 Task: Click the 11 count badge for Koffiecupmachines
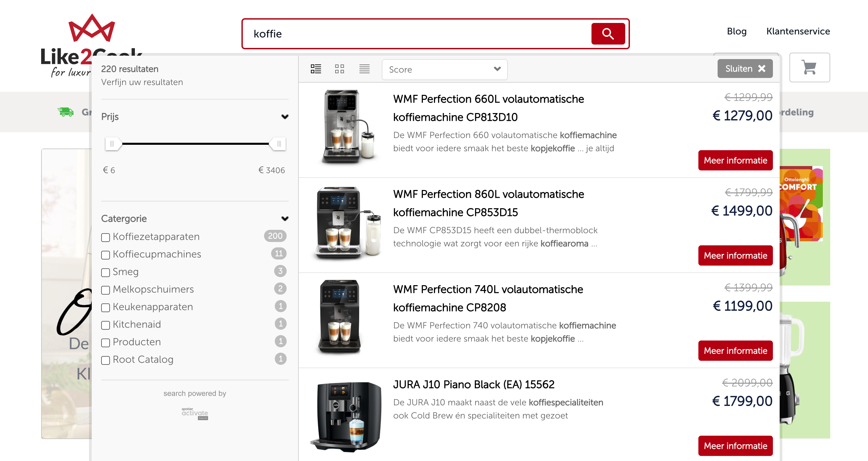tap(279, 253)
